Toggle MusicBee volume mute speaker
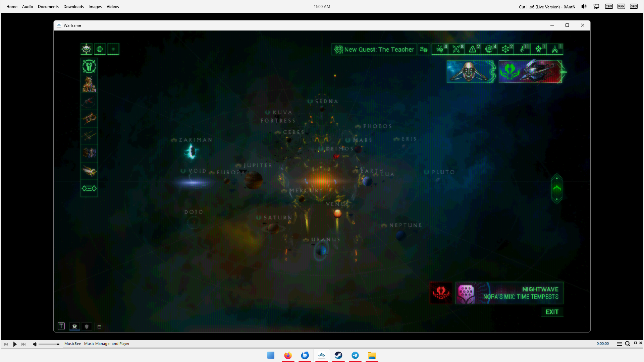 (x=35, y=344)
